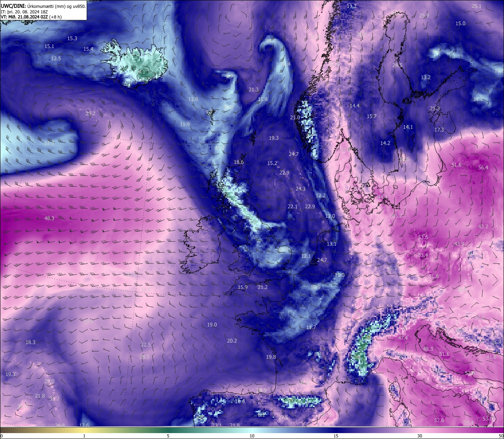Click the 24.3 value label

click(300, 189)
